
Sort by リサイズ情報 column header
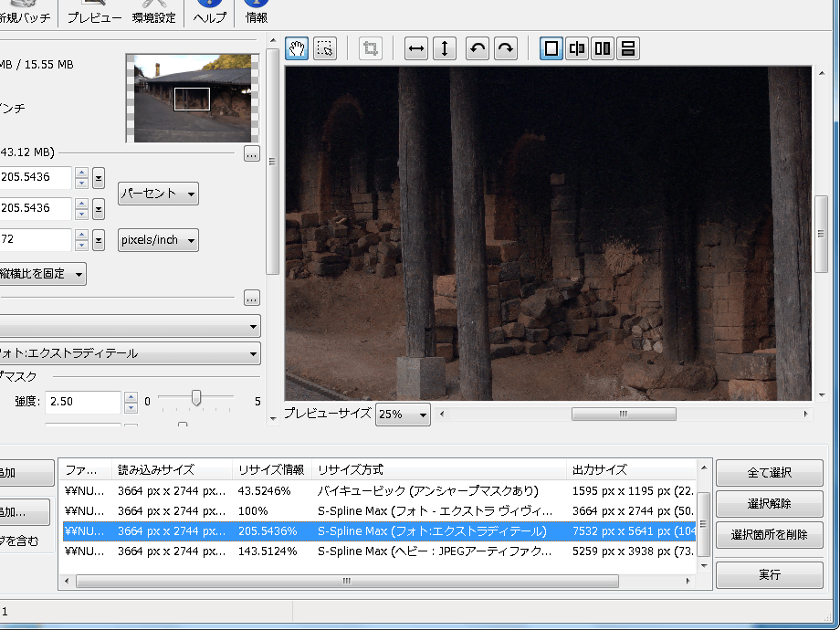271,470
